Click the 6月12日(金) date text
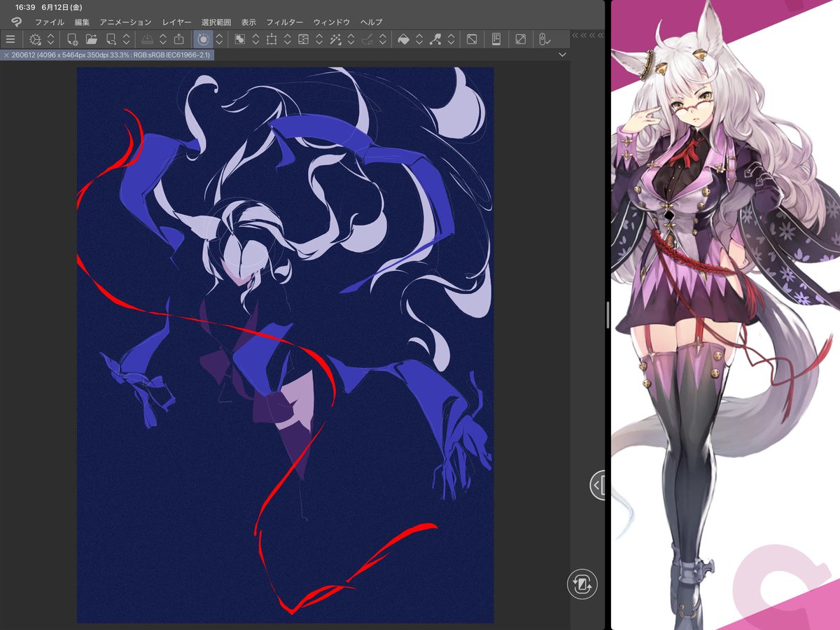The height and width of the screenshot is (630, 840). pos(62,6)
